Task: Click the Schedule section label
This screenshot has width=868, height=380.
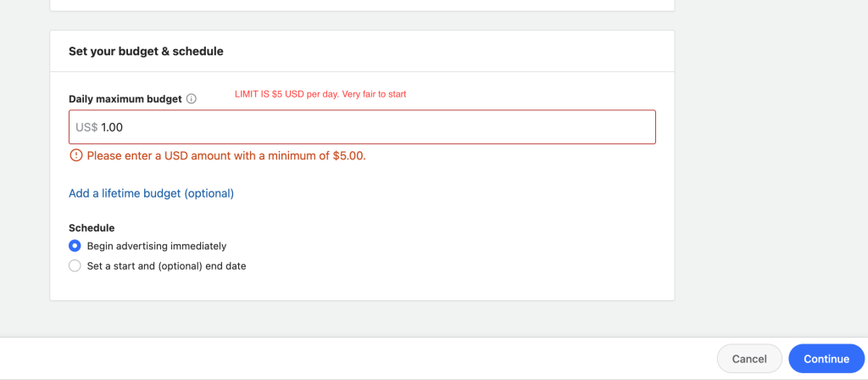Action: [x=92, y=227]
